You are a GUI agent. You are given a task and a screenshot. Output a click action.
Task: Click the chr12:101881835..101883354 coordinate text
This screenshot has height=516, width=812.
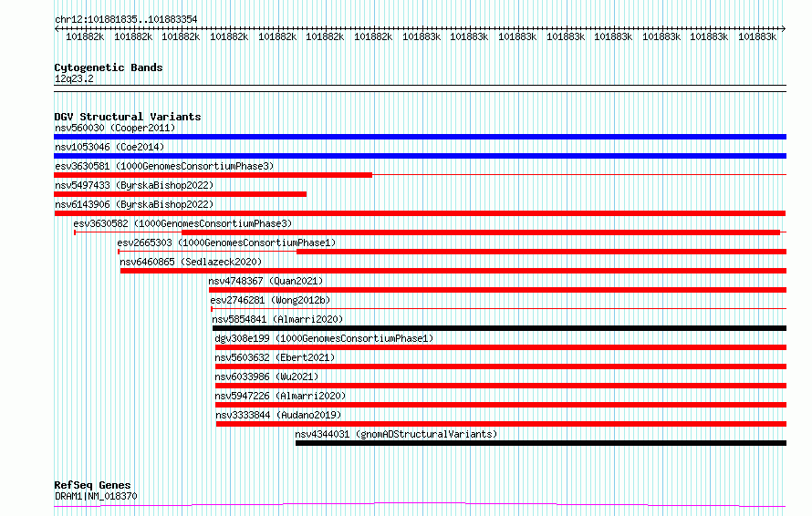[126, 20]
